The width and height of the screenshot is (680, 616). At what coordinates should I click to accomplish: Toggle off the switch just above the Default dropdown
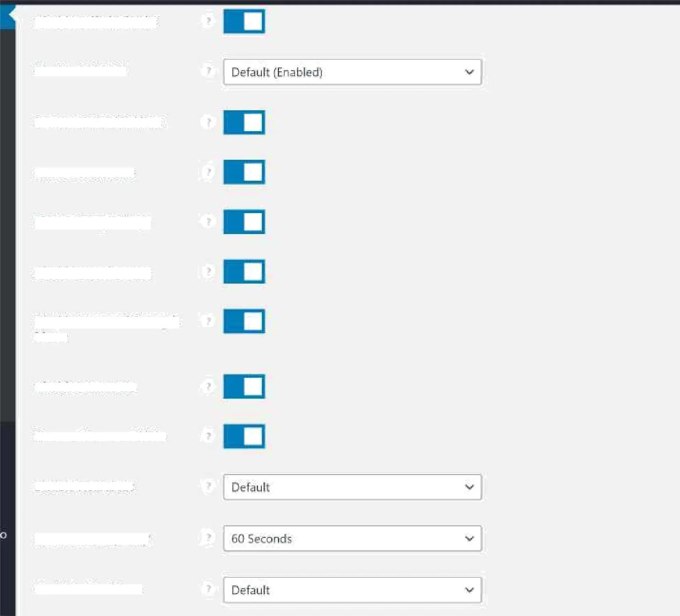pyautogui.click(x=243, y=435)
